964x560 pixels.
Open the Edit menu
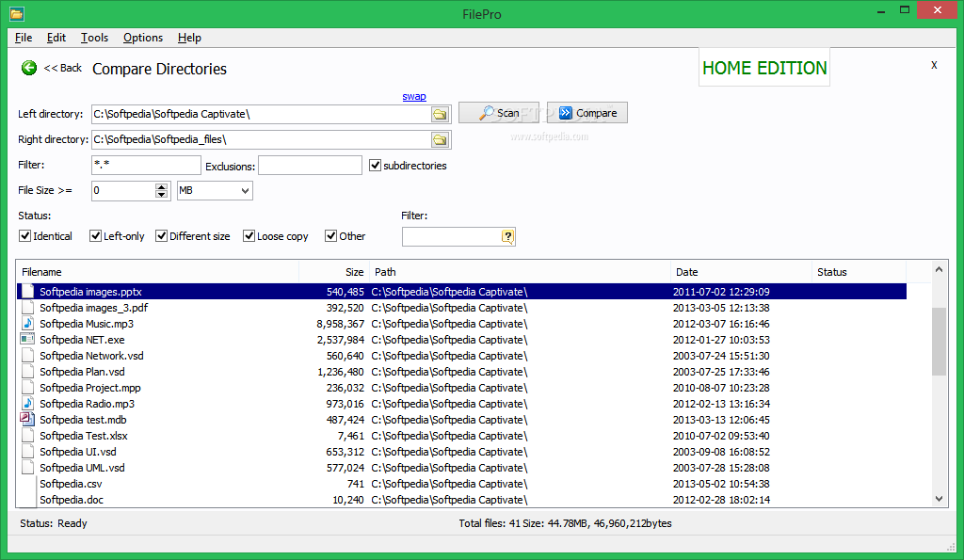(56, 38)
